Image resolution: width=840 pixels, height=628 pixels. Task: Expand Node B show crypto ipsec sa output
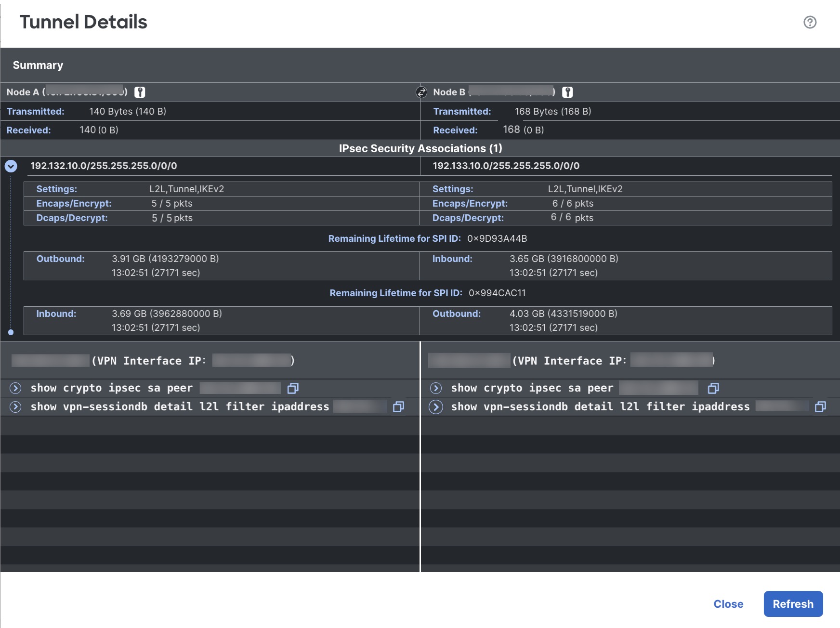[x=436, y=388]
